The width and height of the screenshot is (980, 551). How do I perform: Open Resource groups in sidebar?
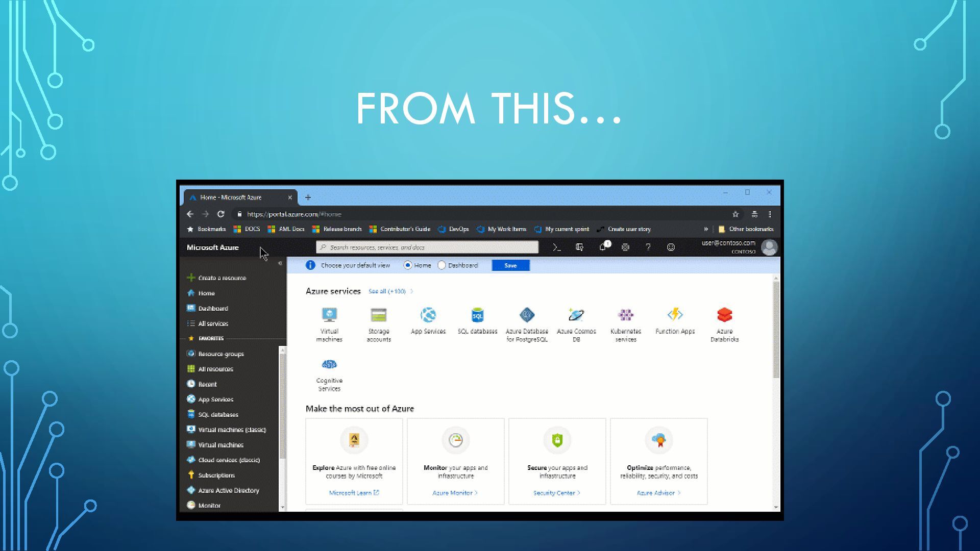click(x=220, y=354)
